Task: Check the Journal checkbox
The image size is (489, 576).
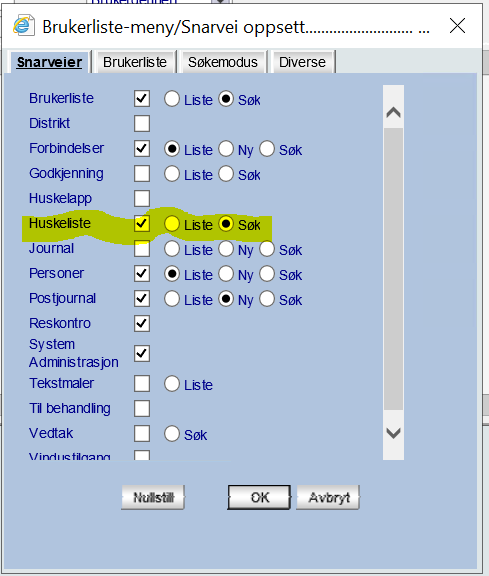Action: [x=142, y=249]
